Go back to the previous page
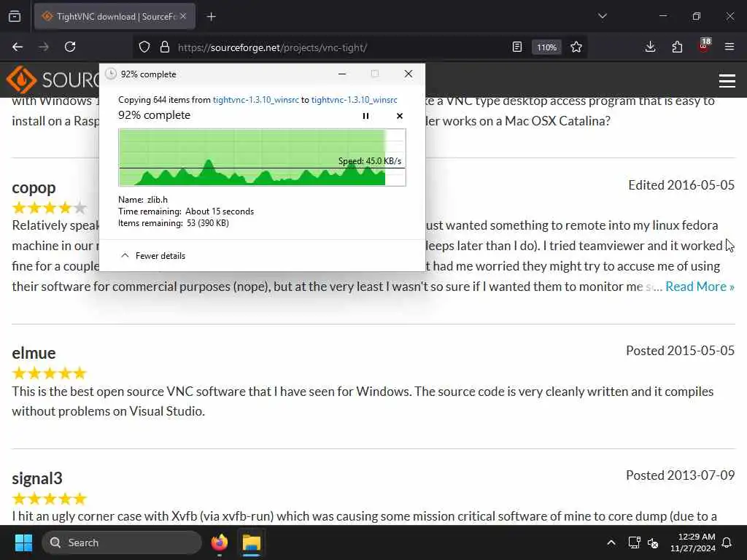 point(18,47)
